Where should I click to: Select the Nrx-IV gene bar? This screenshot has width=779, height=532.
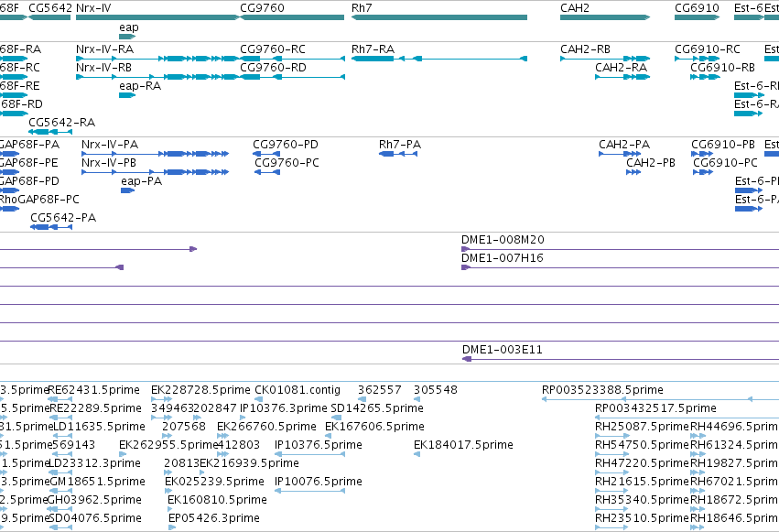click(157, 17)
